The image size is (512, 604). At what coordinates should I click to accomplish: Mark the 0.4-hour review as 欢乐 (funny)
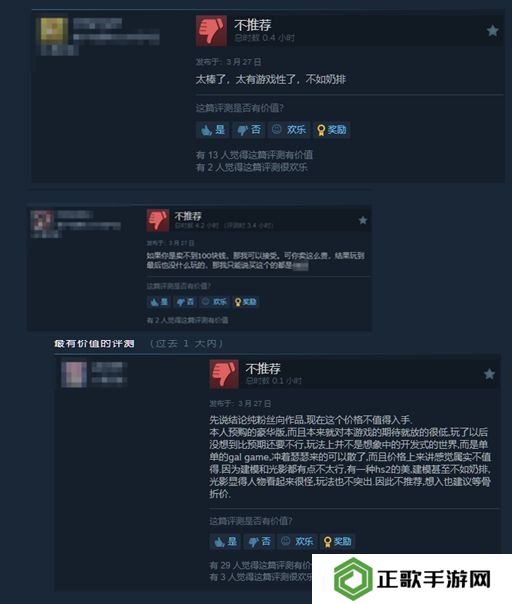pos(289,130)
